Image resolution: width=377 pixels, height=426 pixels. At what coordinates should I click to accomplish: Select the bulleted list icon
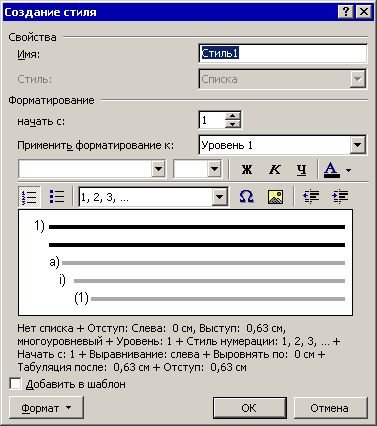coord(57,197)
